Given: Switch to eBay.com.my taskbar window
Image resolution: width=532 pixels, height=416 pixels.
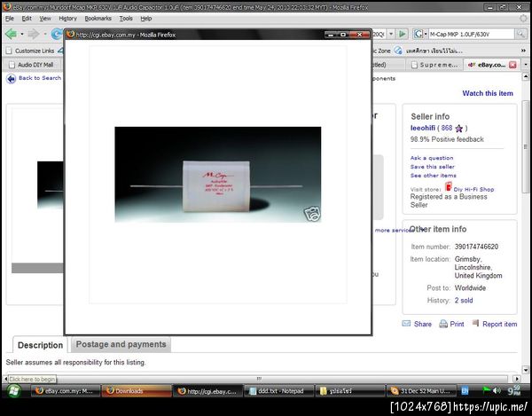Looking at the screenshot, I should 66,391.
